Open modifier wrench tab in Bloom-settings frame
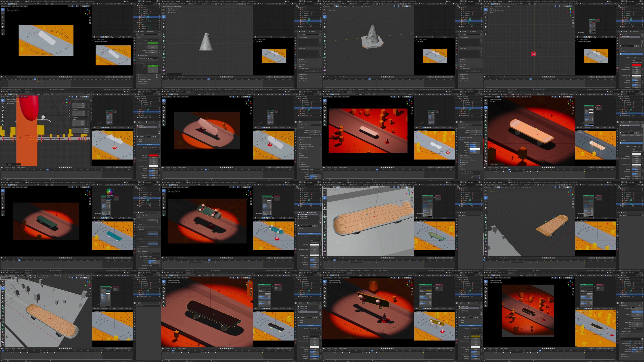 456,145
